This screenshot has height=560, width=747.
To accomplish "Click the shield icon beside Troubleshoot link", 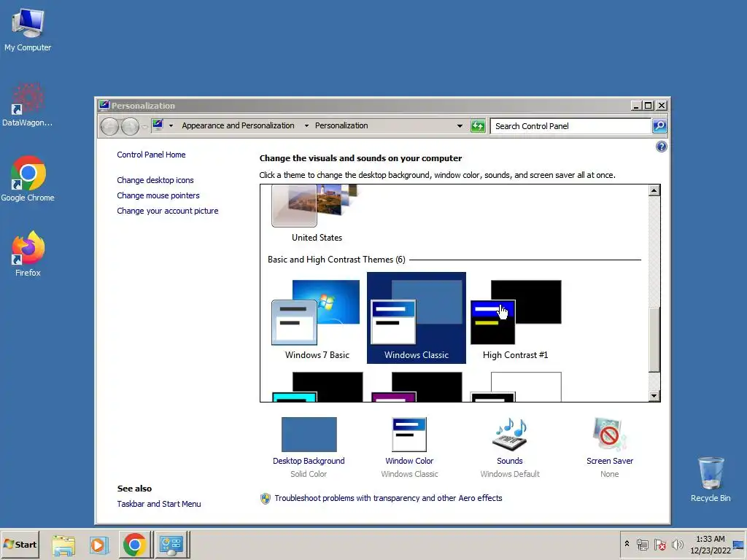I will (266, 499).
